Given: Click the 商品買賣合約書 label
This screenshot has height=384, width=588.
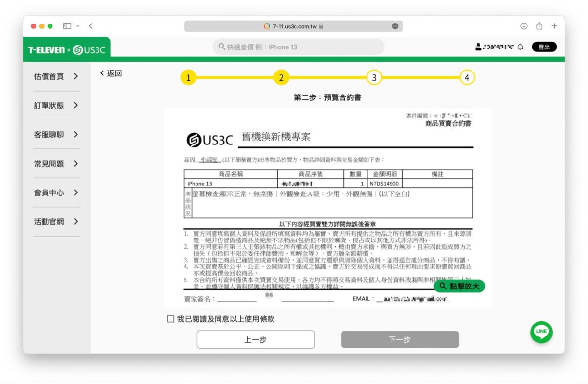Looking at the screenshot, I should coord(448,123).
